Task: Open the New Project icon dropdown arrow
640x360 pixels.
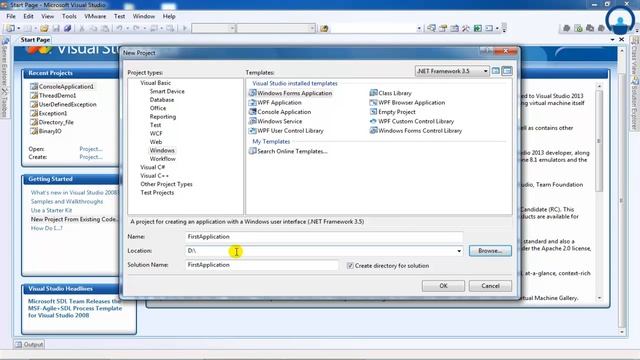Action: 19,28
